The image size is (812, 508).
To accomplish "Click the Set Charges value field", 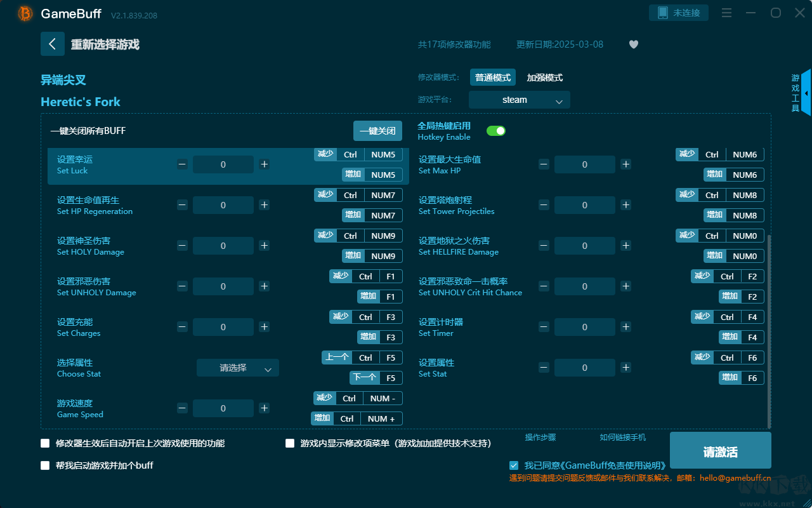I will 223,327.
